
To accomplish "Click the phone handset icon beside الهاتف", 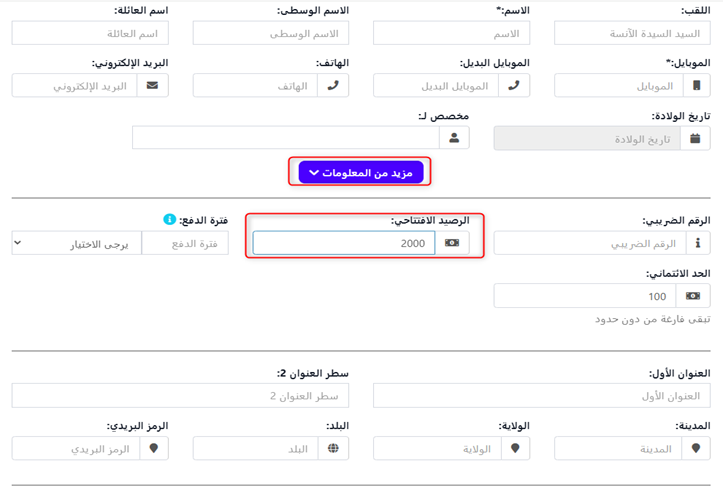I will click(333, 85).
